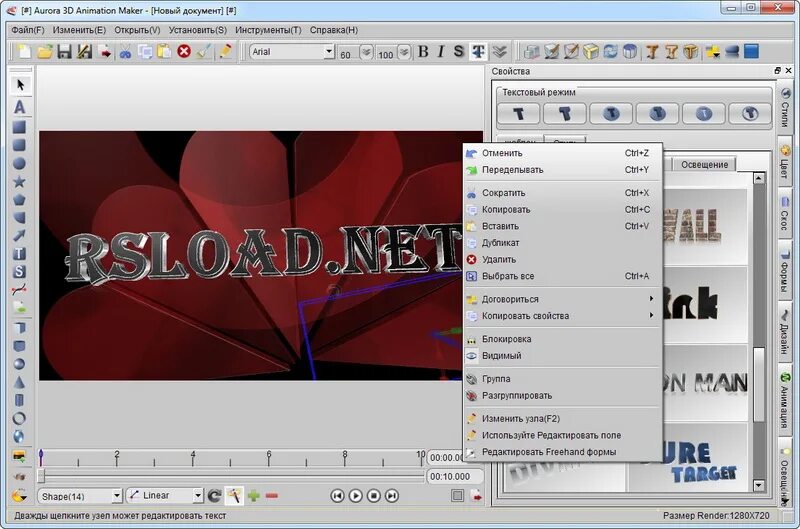Save the project with the floppy icon
Viewport: 800px width, 529px height.
pyautogui.click(x=64, y=52)
